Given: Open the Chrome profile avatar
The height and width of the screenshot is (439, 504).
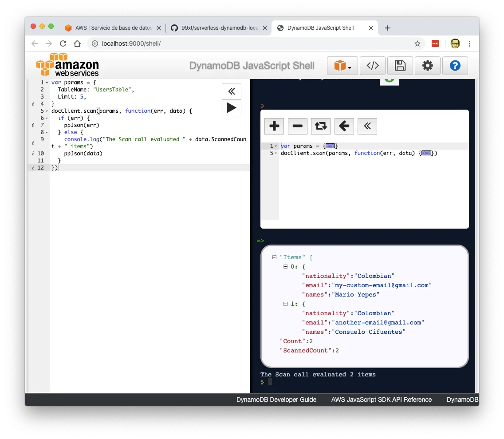Looking at the screenshot, I should 455,44.
